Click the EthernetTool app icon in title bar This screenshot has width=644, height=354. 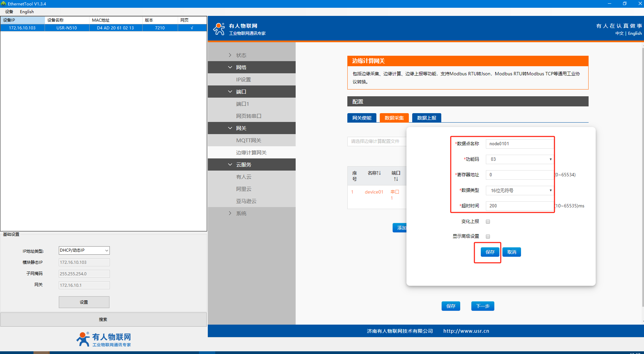point(3,4)
